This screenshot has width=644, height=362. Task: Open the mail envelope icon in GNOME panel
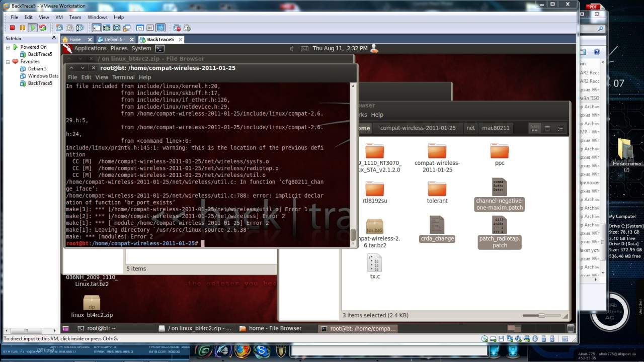coord(304,49)
